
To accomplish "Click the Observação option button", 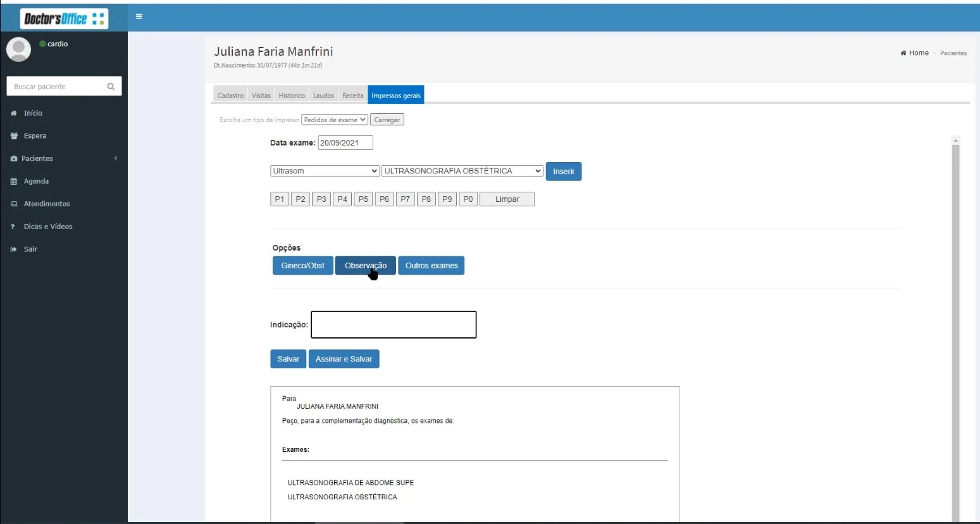I will click(366, 266).
